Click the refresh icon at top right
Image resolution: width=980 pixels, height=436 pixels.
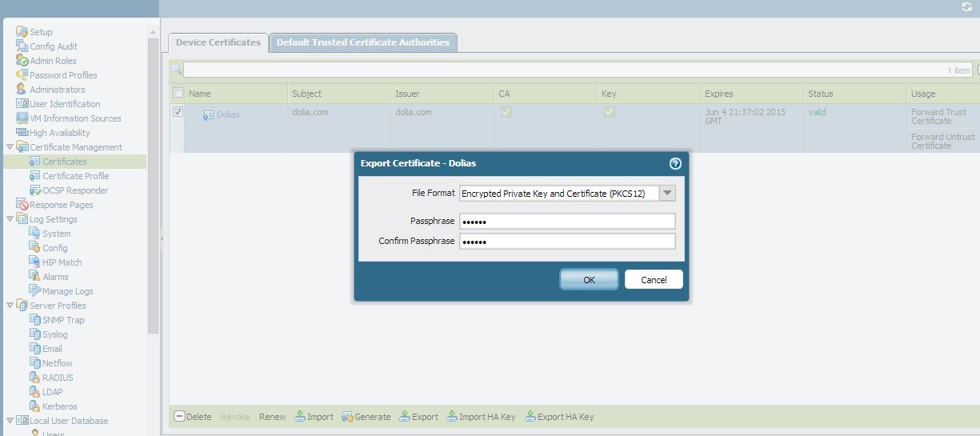click(x=966, y=7)
